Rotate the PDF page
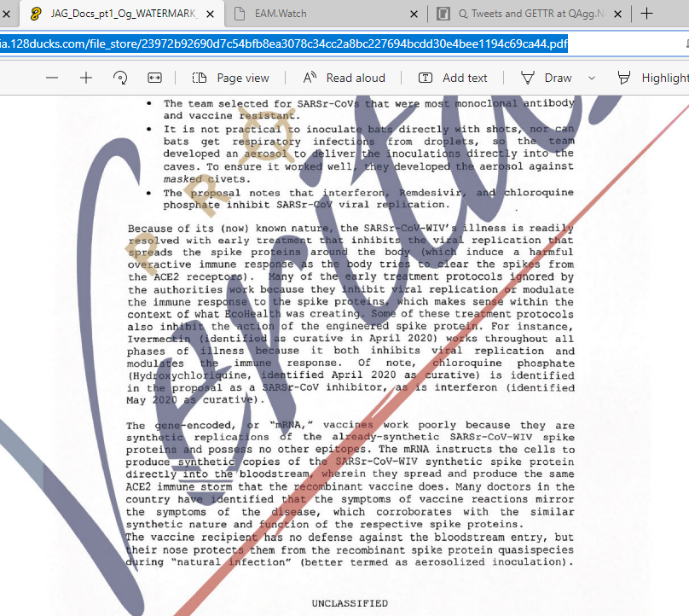Image resolution: width=689 pixels, height=616 pixels. [120, 78]
